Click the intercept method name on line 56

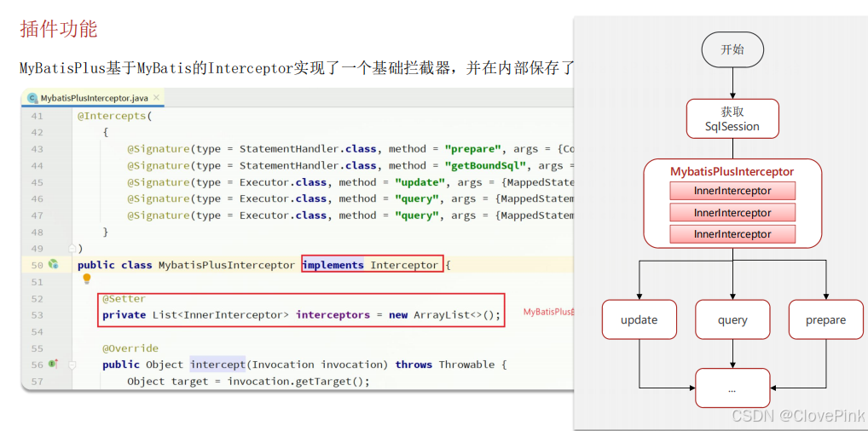click(x=217, y=365)
